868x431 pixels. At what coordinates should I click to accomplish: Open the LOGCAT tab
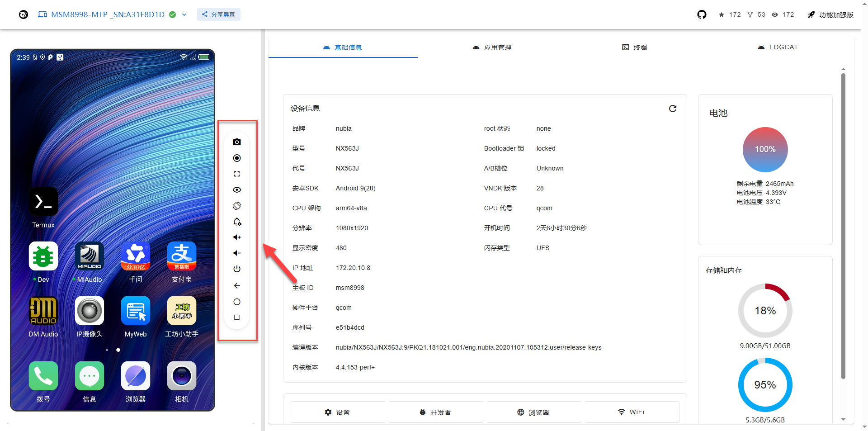point(778,47)
